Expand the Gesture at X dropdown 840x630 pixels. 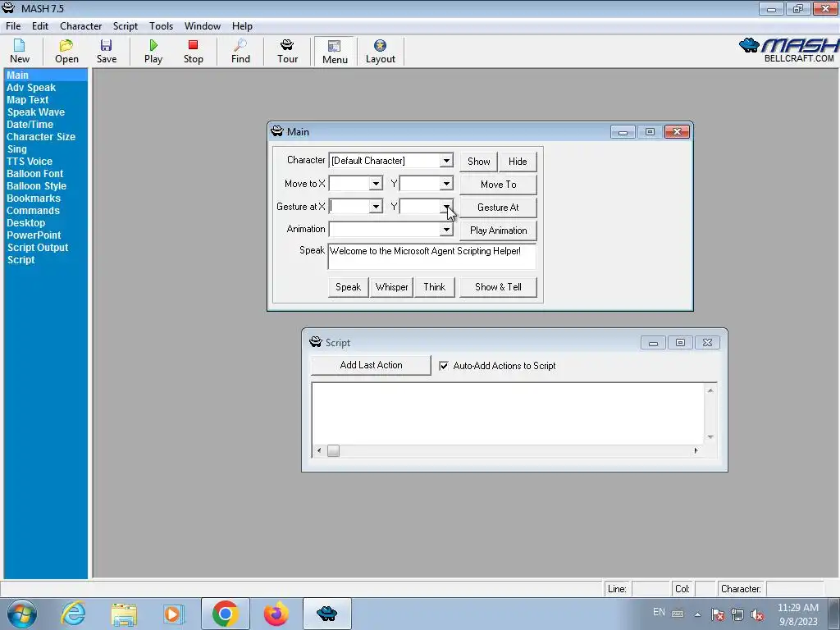click(376, 206)
